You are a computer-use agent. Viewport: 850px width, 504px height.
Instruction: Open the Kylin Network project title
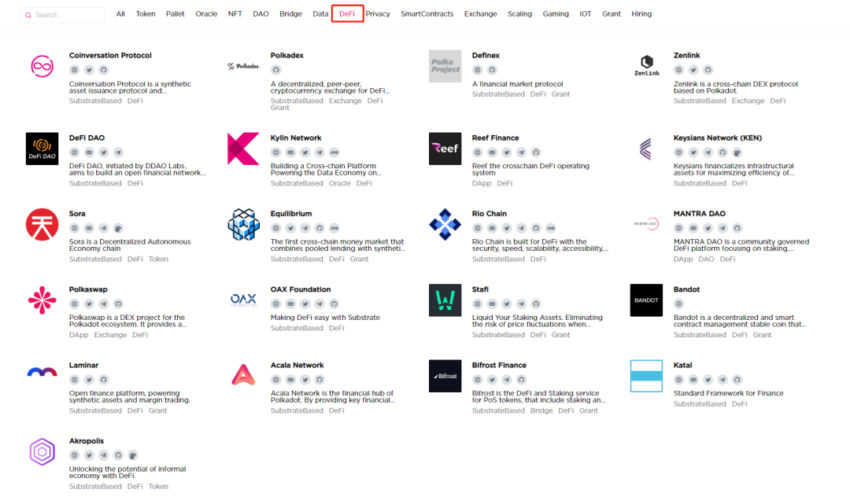tap(296, 138)
